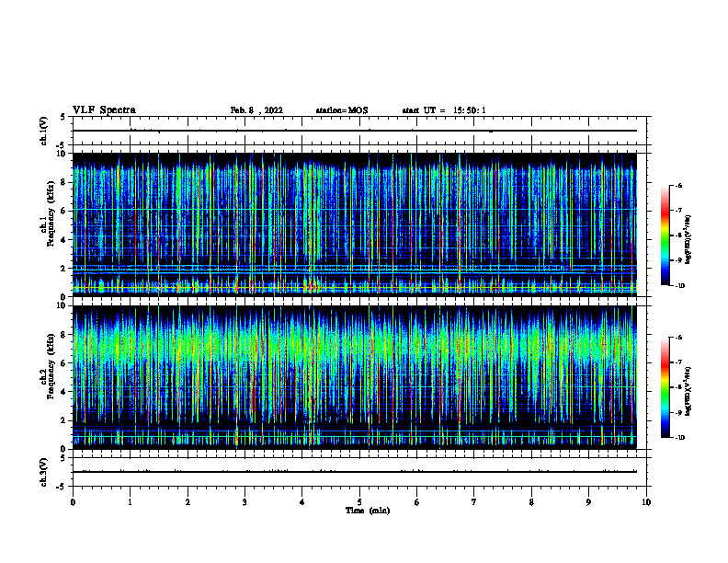Click ch.1 frequency tick label "6"
The width and height of the screenshot is (728, 563).
pyautogui.click(x=63, y=211)
